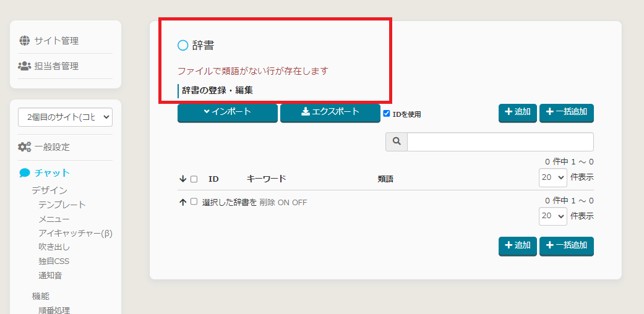
Task: Click the up arrow icon beside 選択した辞書を
Action: pyautogui.click(x=182, y=202)
